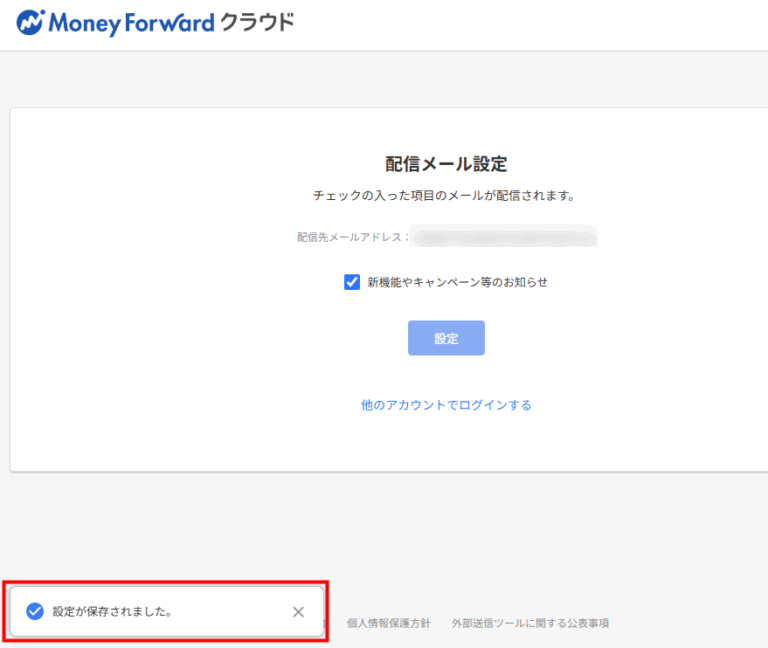The width and height of the screenshot is (768, 648).
Task: Open the 個人情報保護方針 footer link
Action: [388, 623]
